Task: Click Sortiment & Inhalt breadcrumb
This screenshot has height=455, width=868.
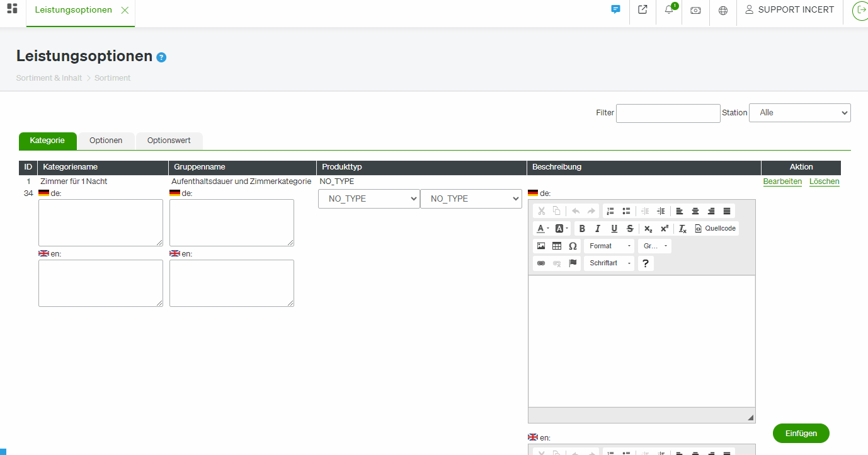Action: coord(49,78)
